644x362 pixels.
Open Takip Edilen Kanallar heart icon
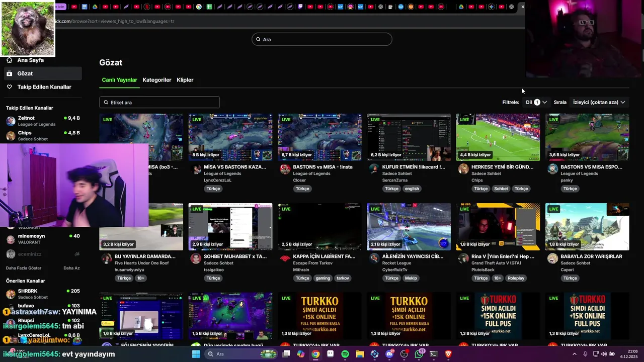(x=9, y=87)
